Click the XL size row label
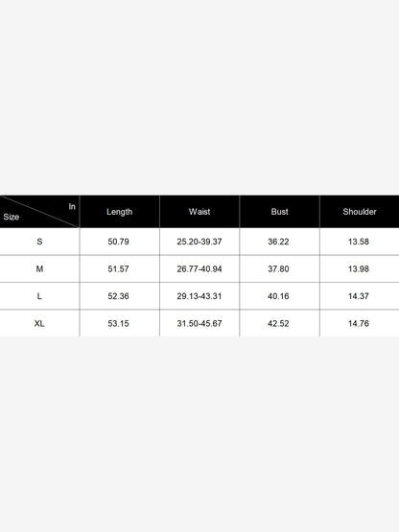The width and height of the screenshot is (399, 532). pos(39,323)
